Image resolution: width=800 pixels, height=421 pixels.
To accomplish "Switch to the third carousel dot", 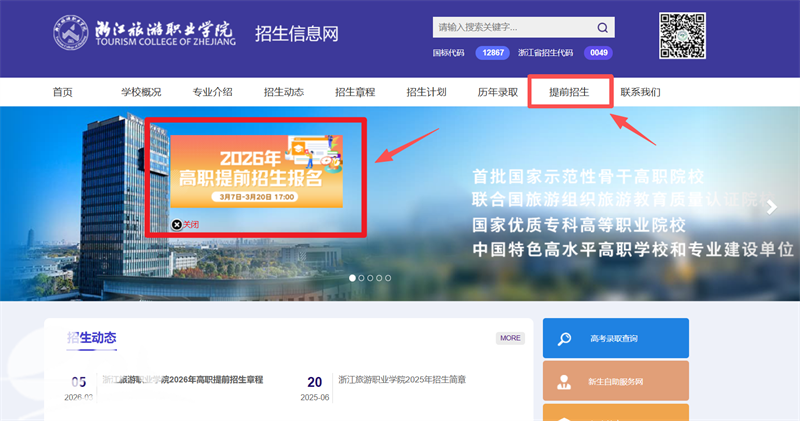I will [x=370, y=278].
